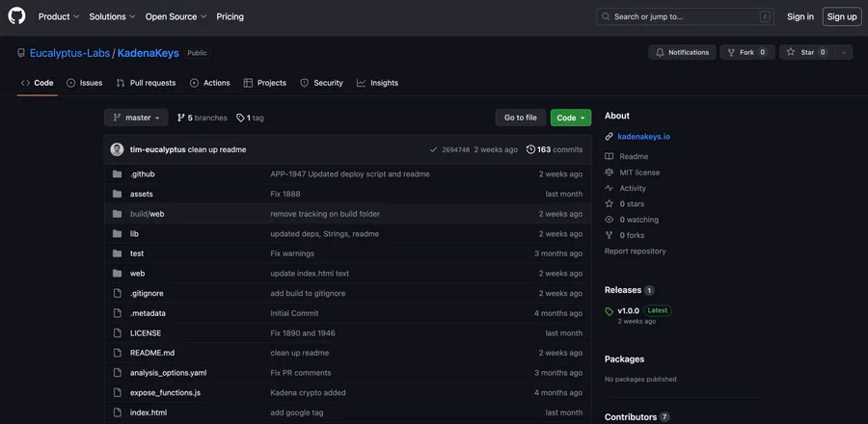868x424 pixels.
Task: Open the 163 commits history link
Action: (x=555, y=149)
